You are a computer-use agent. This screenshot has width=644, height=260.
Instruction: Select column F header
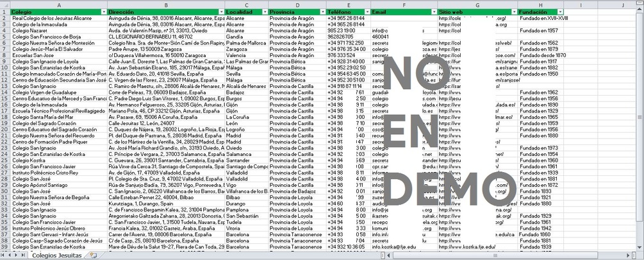coord(404,5)
